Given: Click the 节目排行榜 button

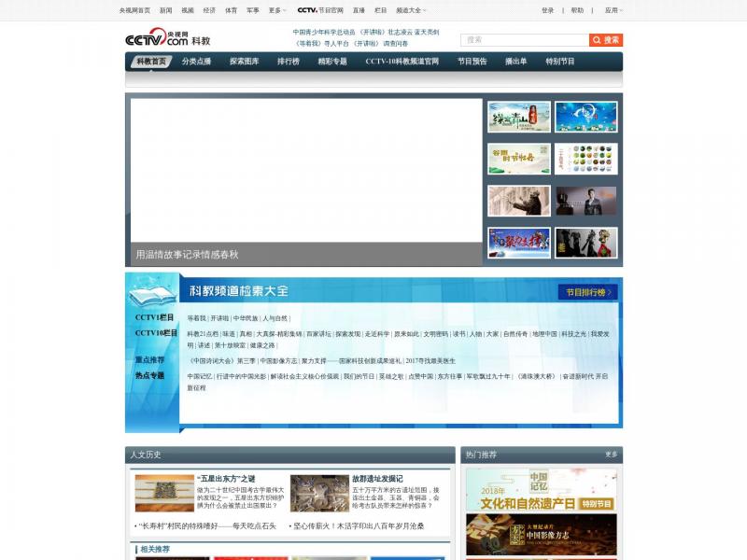Looking at the screenshot, I should click(588, 292).
